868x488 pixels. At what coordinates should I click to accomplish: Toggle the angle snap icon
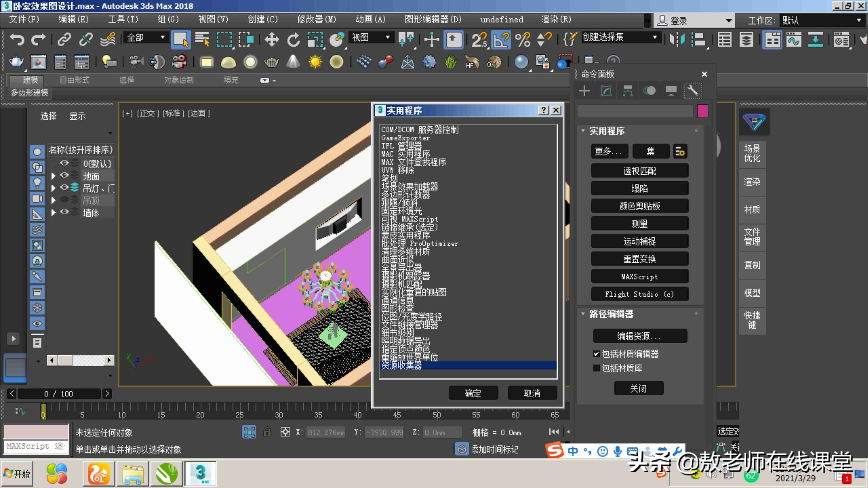click(501, 39)
